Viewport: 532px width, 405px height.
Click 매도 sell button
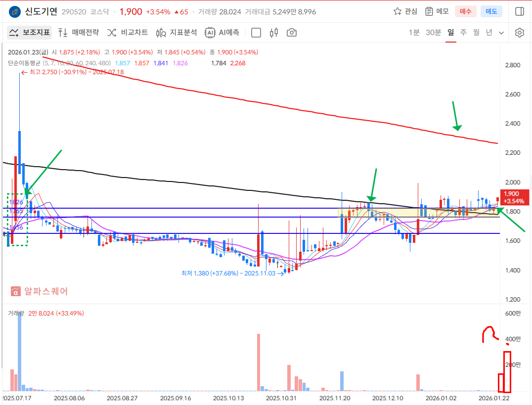coord(491,11)
